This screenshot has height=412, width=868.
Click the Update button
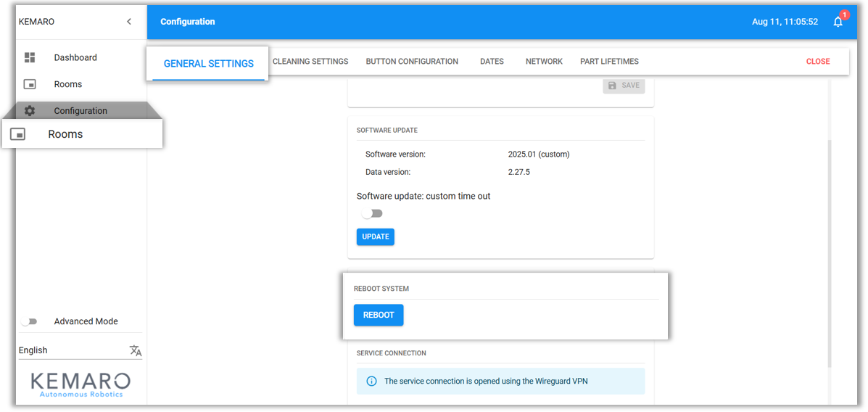tap(375, 236)
